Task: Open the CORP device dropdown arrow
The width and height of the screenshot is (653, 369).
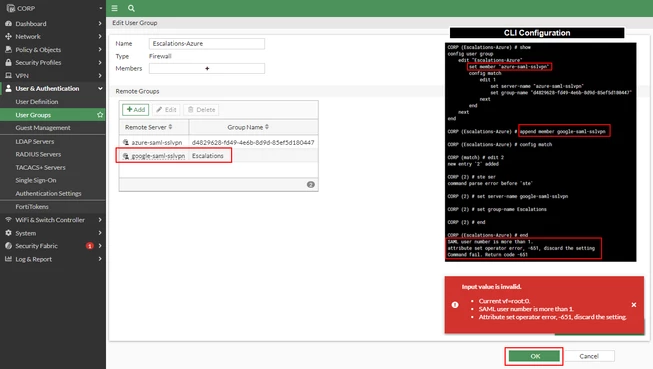Action: [x=100, y=8]
